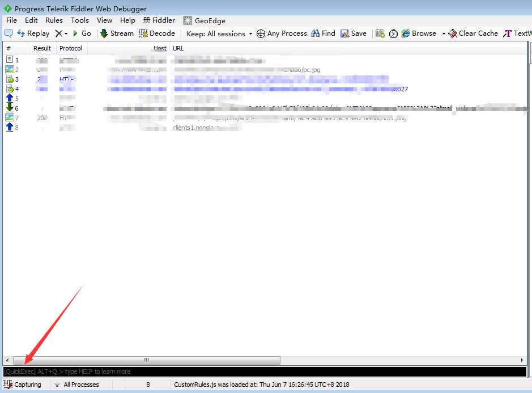Sort sessions by Result column
This screenshot has width=532, height=393.
click(x=42, y=48)
